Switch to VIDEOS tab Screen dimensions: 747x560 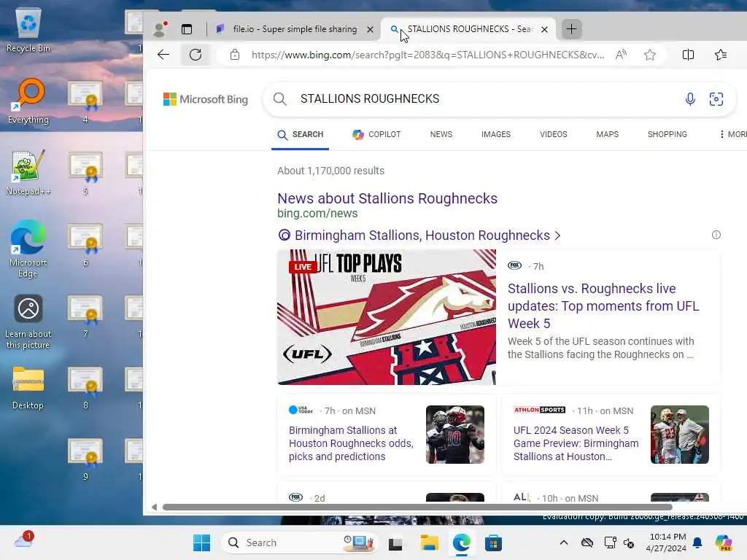[x=554, y=134]
